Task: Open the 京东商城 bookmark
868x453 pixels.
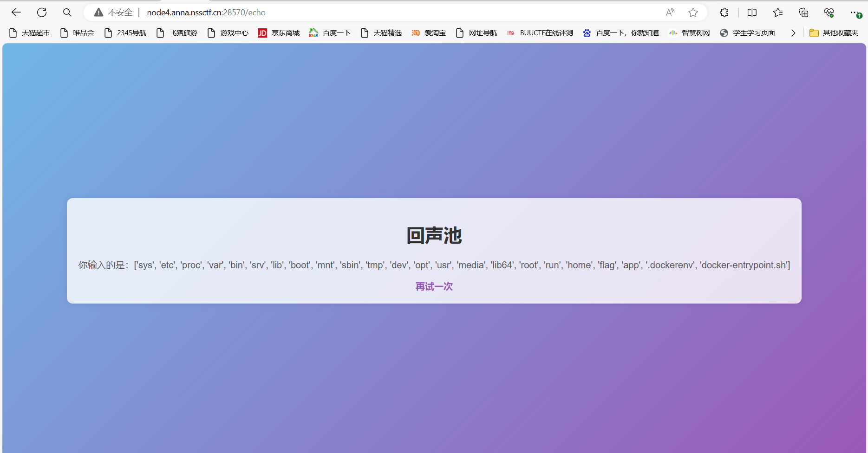Action: pos(279,33)
